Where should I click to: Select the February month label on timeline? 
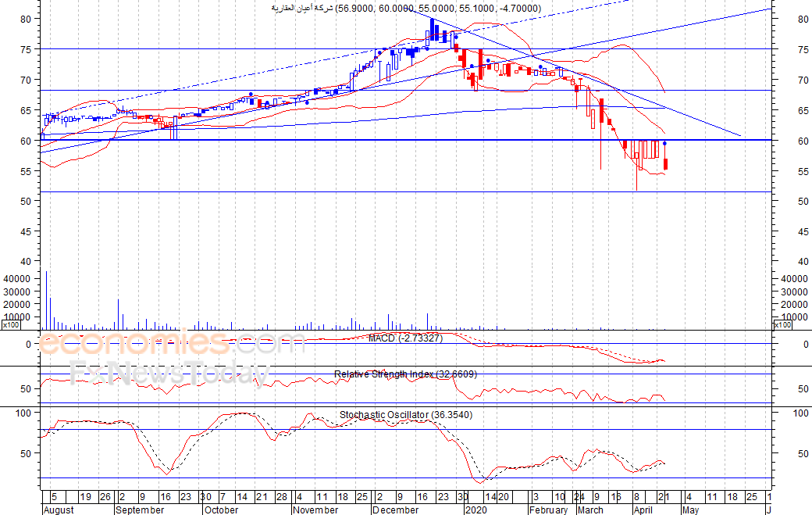pyautogui.click(x=548, y=510)
